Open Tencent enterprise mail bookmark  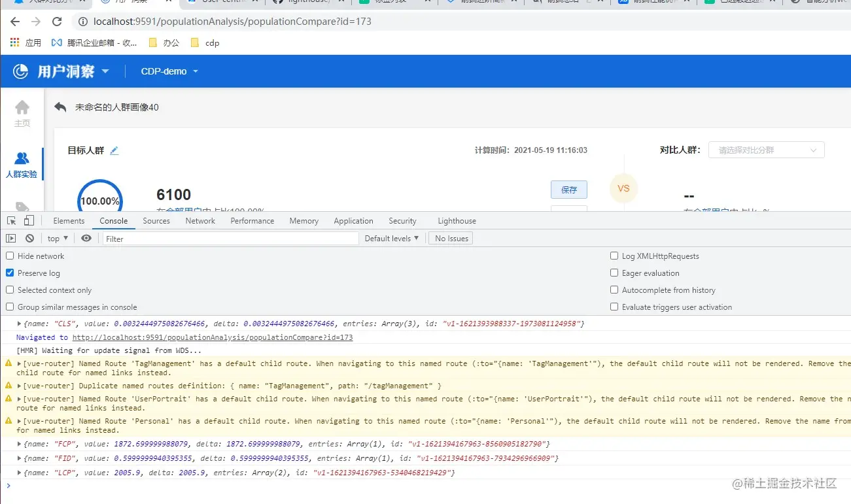tap(95, 42)
